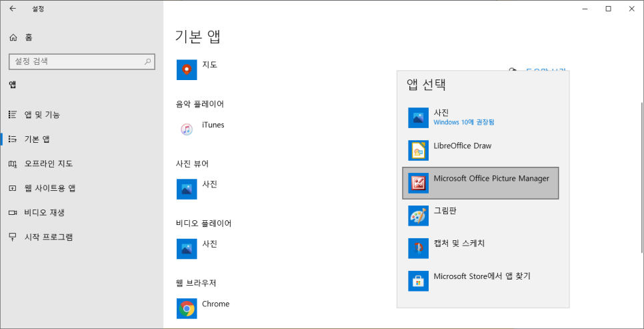Select Windows 10에 권장됨 link under 사진
644x329 pixels.
[x=464, y=122]
